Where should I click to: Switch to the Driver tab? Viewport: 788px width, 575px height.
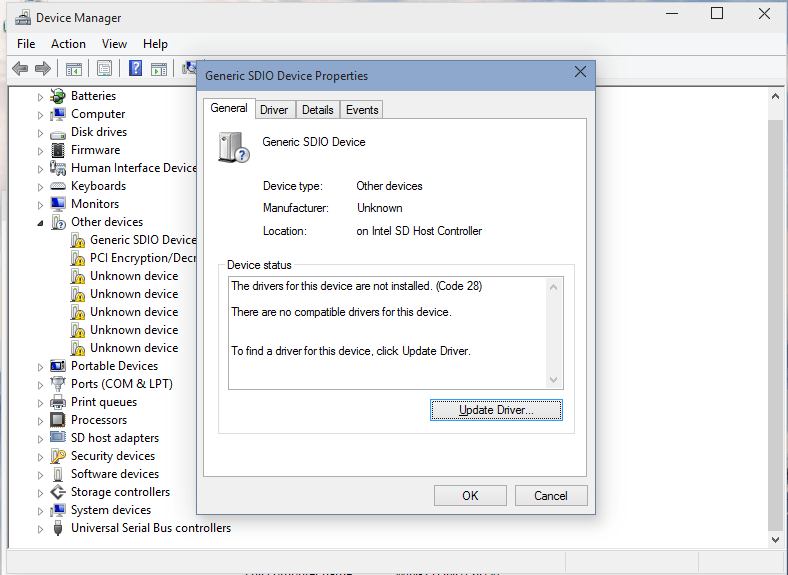(x=274, y=110)
